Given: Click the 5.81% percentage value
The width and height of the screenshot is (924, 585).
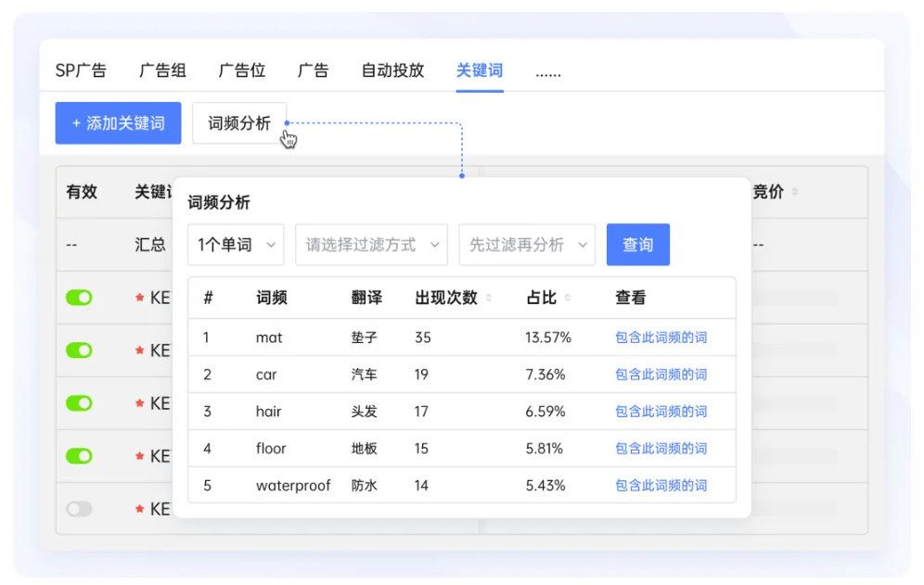Looking at the screenshot, I should pyautogui.click(x=544, y=449).
